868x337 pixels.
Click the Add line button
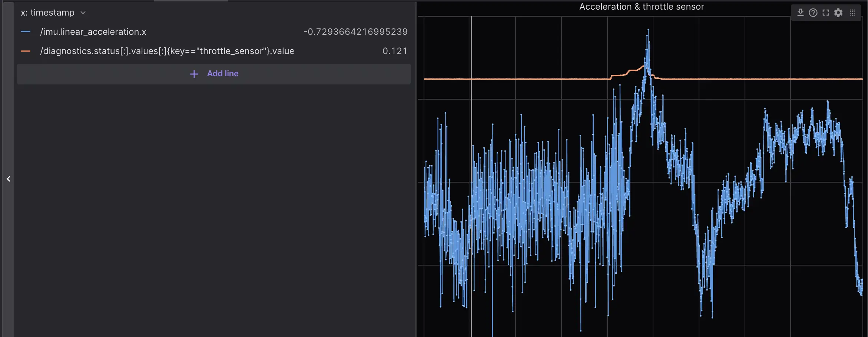coord(214,74)
